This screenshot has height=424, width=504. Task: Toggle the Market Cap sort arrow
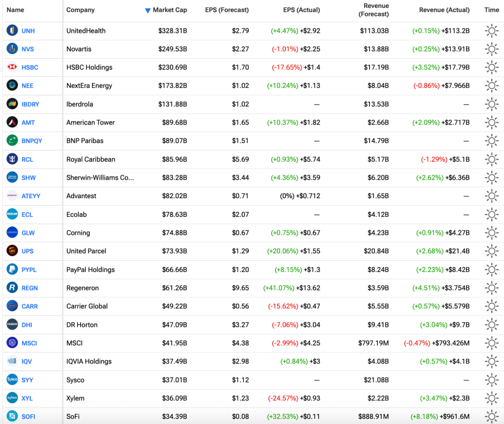tap(147, 10)
